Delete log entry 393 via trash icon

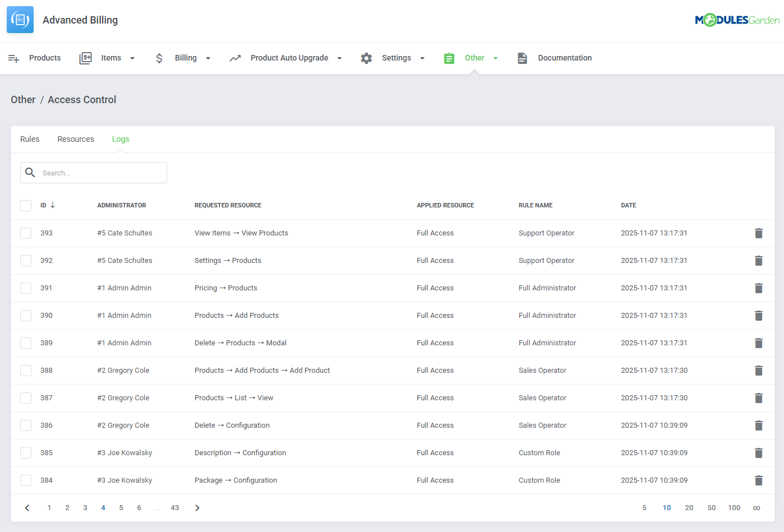[x=759, y=233]
